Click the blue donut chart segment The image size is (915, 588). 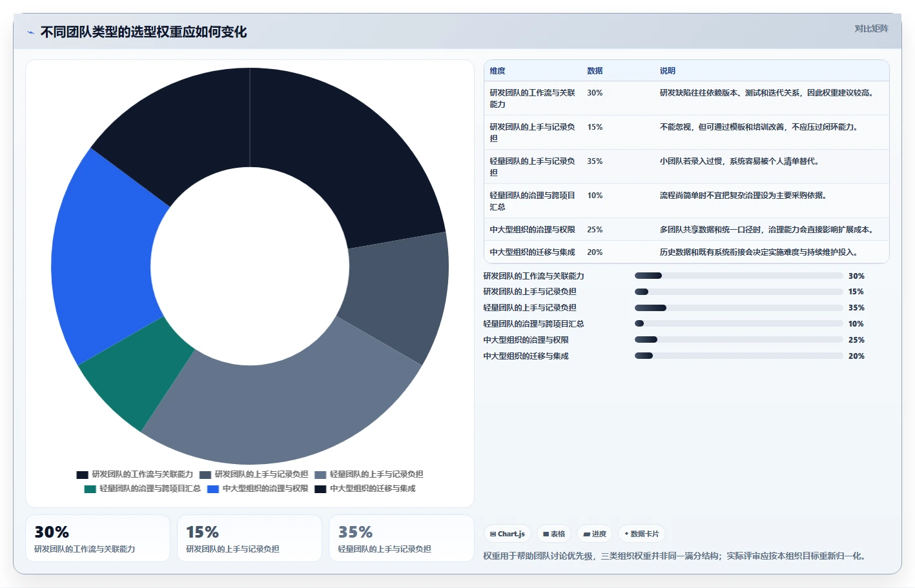point(103,258)
